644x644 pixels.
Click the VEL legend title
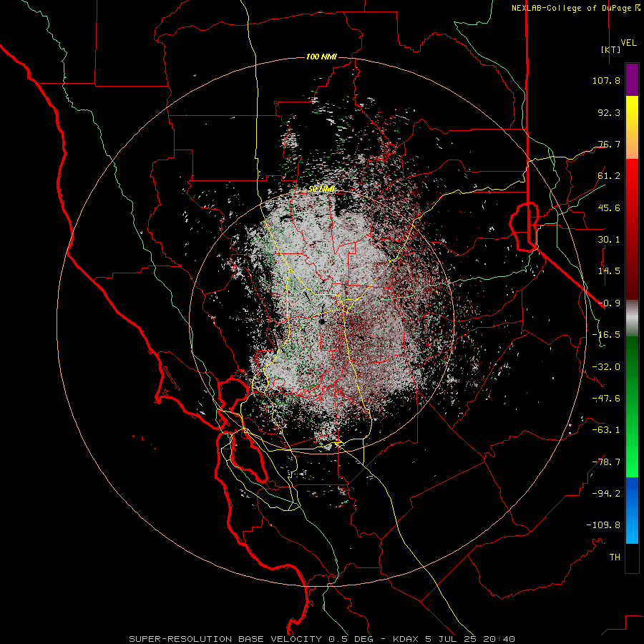point(628,43)
